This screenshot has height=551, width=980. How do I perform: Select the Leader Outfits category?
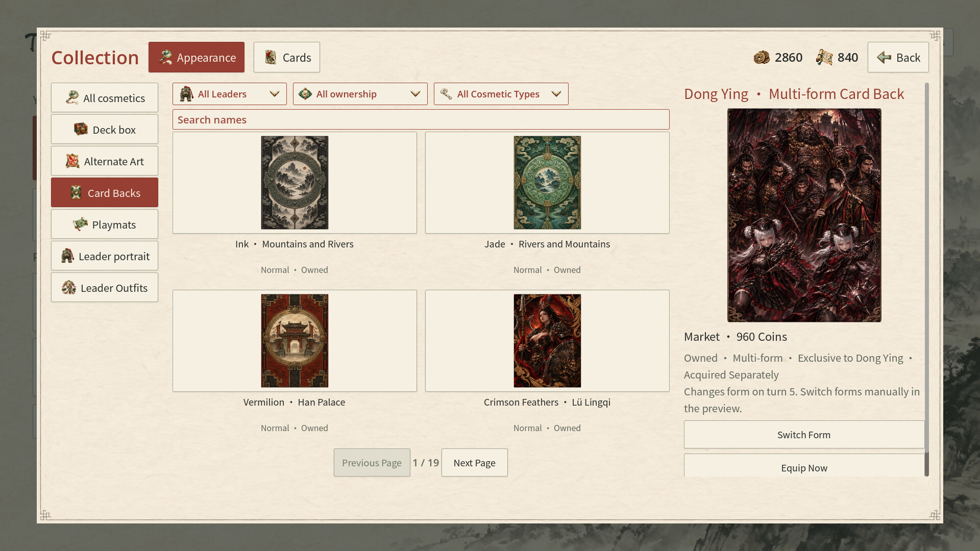(x=105, y=287)
